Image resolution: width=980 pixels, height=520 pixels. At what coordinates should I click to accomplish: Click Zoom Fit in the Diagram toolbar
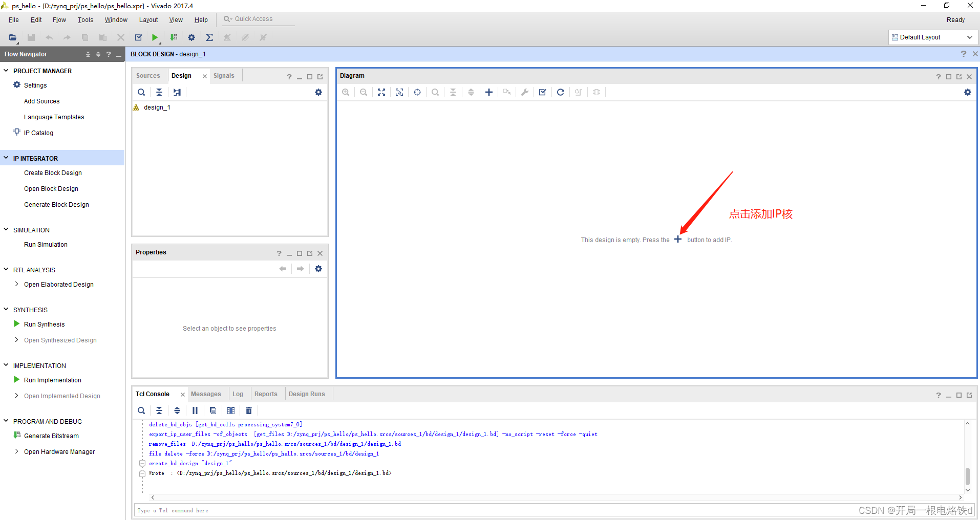pyautogui.click(x=381, y=92)
